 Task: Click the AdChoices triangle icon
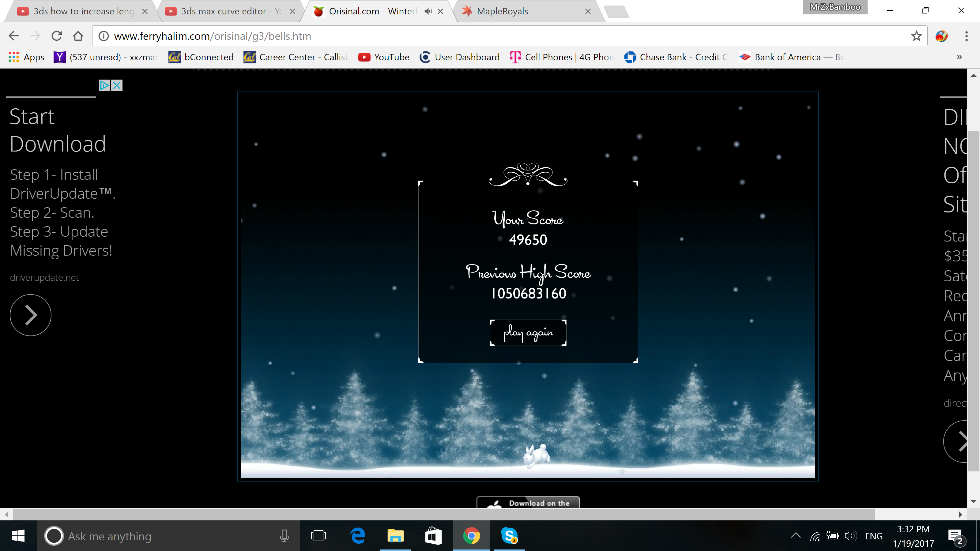pos(104,85)
